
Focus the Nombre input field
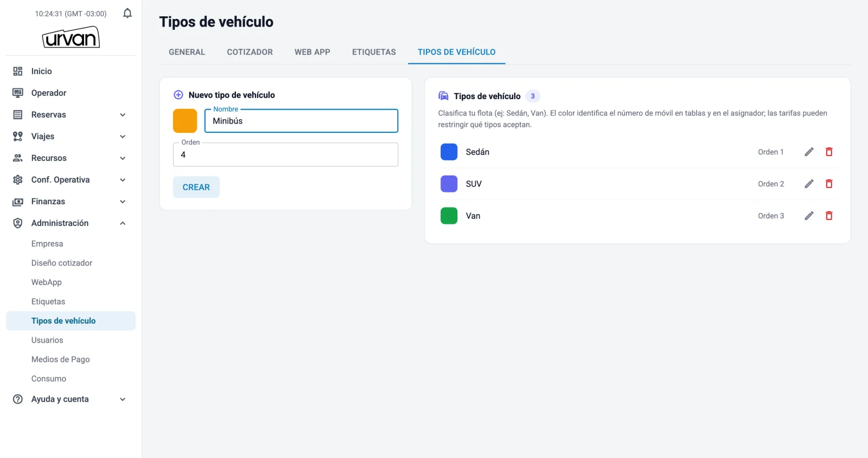(301, 121)
